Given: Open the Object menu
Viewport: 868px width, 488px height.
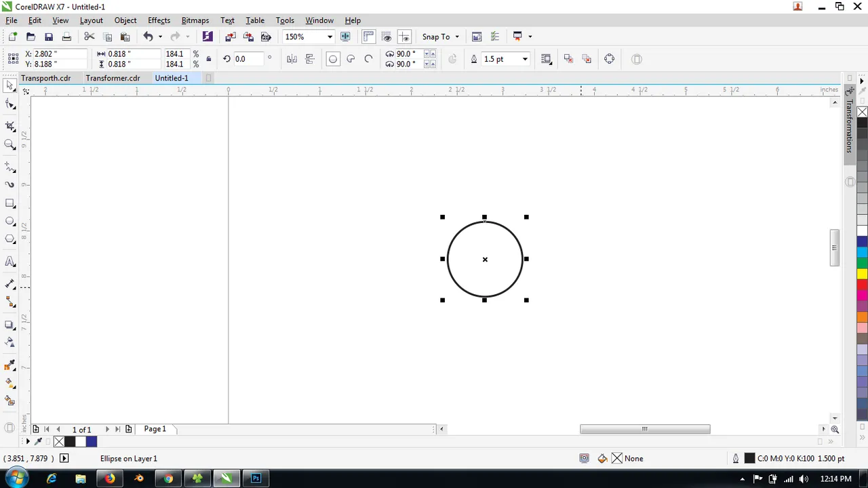Looking at the screenshot, I should coord(125,20).
